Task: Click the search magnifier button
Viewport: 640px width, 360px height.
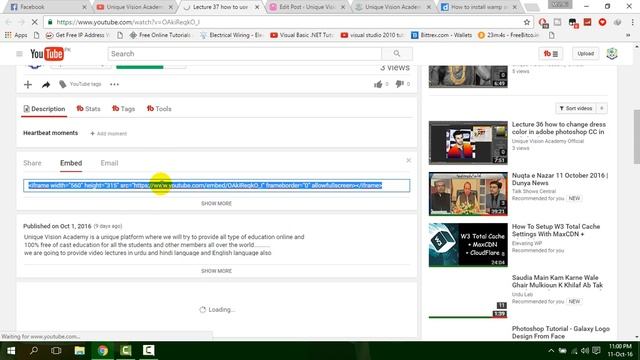Action: click(x=397, y=53)
